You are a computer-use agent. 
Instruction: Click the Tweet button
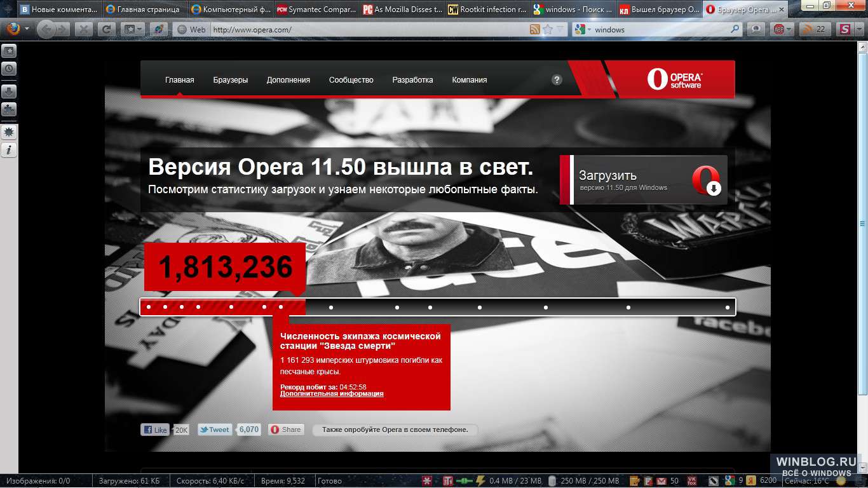[215, 430]
